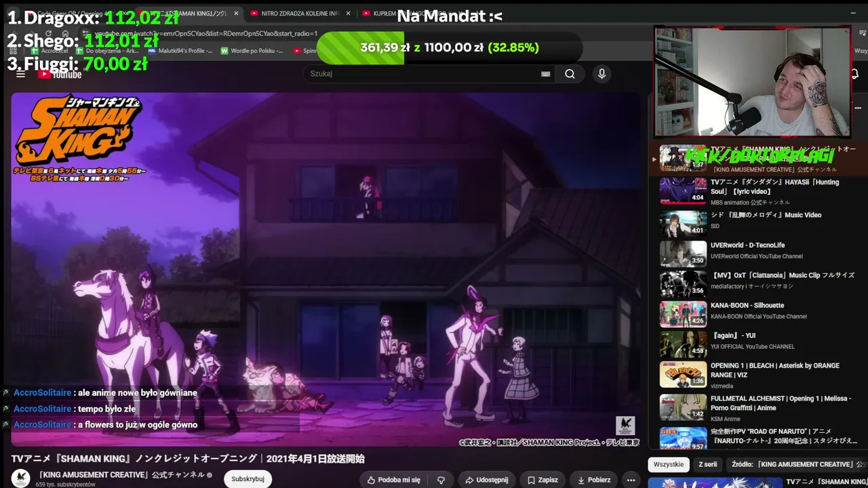Dislike the Shaman King video
The width and height of the screenshot is (868, 488).
tap(441, 480)
